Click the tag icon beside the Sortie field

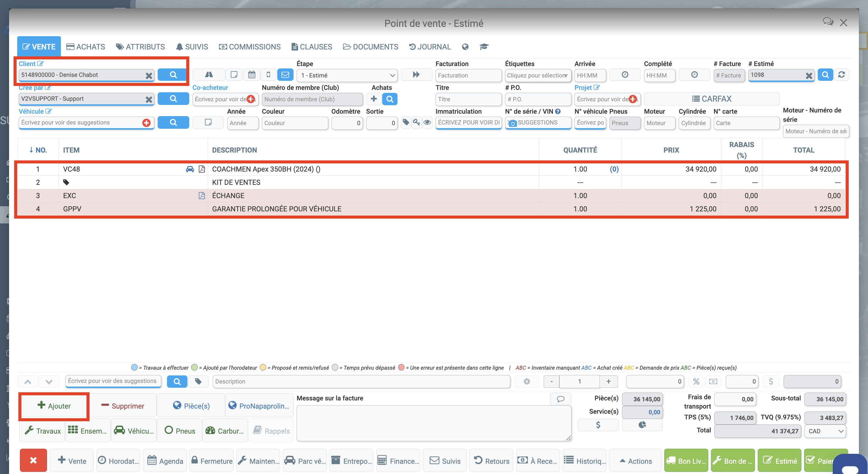[x=406, y=122]
